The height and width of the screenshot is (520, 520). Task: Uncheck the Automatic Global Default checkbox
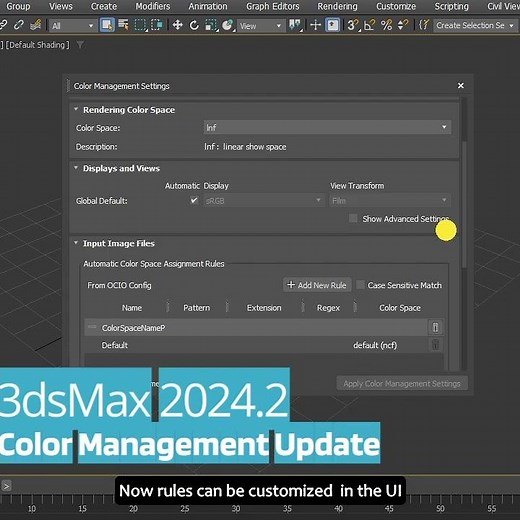pos(194,200)
